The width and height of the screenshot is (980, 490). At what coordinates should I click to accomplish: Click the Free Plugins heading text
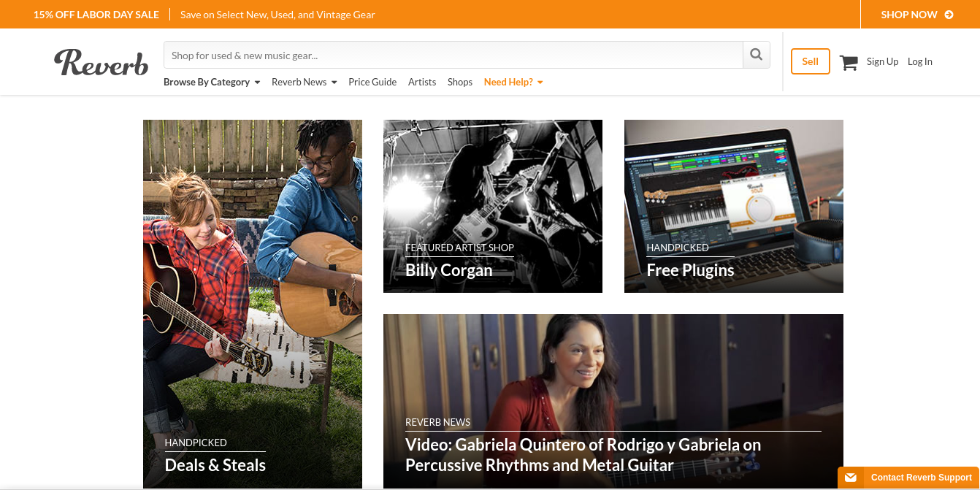690,270
